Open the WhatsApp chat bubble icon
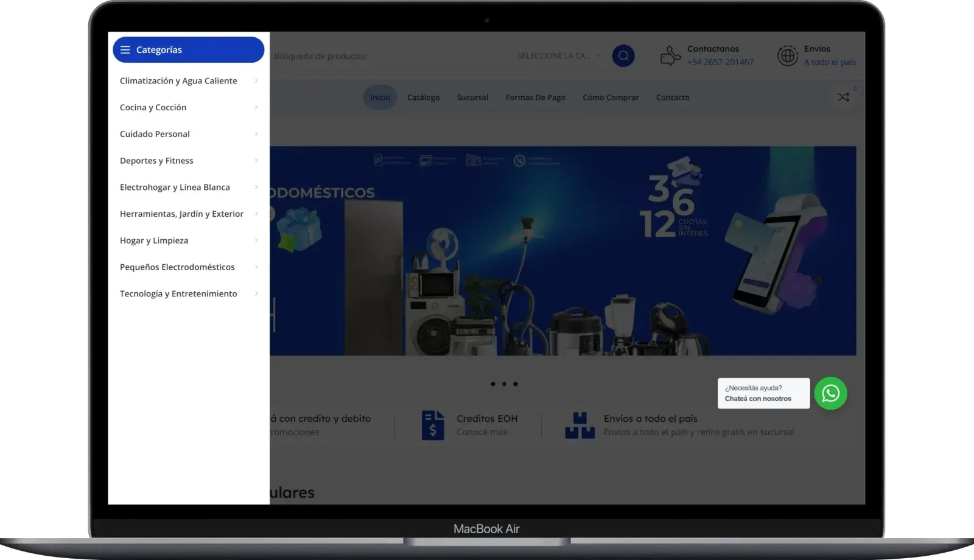The image size is (974, 560). (830, 393)
